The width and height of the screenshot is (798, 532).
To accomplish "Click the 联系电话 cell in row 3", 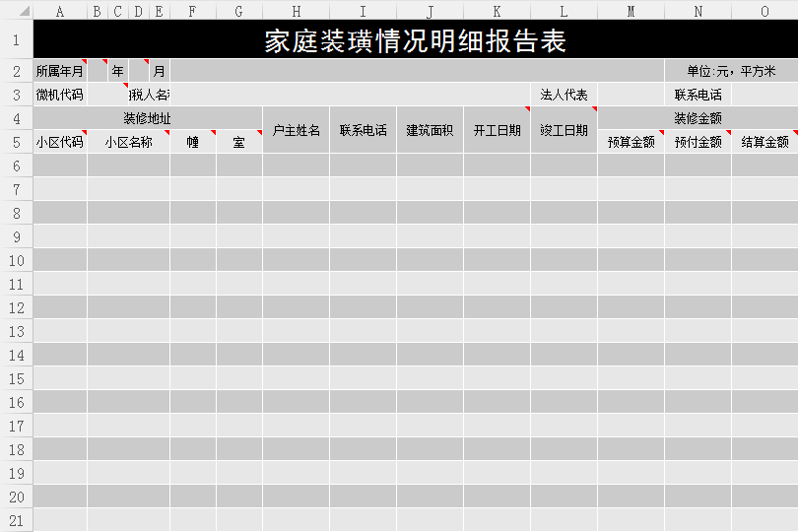I will (x=698, y=95).
